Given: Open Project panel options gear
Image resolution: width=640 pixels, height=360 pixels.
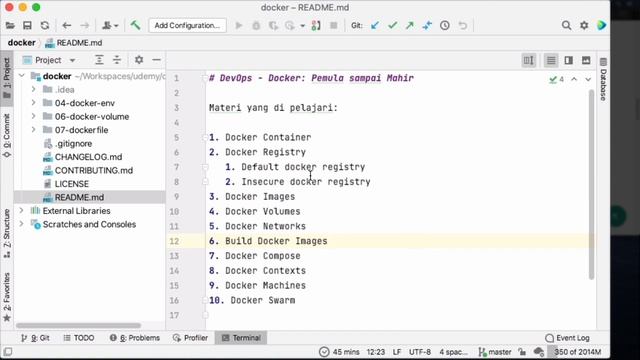Looking at the screenshot, I should (x=139, y=60).
